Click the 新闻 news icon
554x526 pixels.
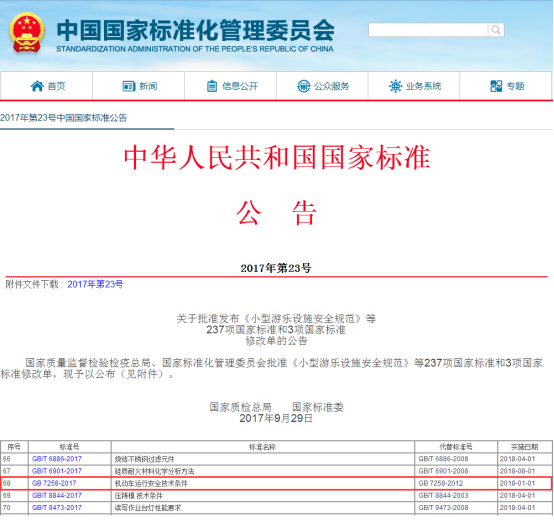coord(129,86)
